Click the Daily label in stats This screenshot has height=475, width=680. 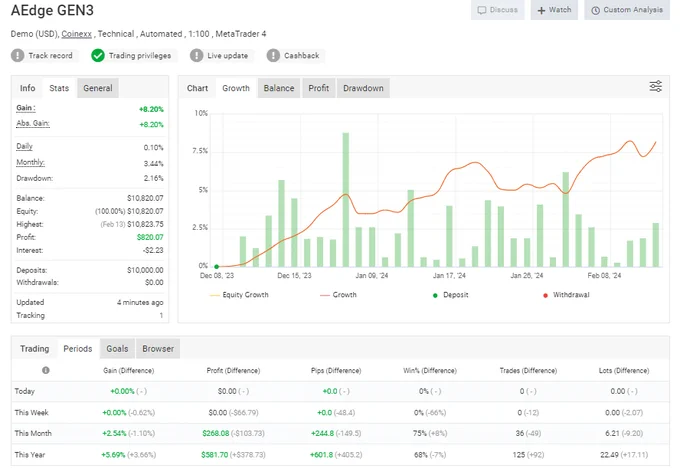tap(24, 146)
